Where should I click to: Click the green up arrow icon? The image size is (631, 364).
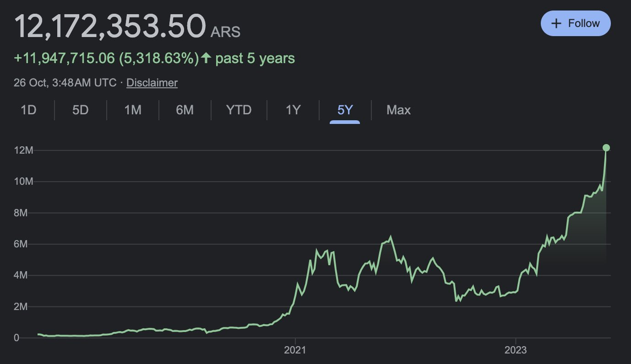[x=206, y=58]
